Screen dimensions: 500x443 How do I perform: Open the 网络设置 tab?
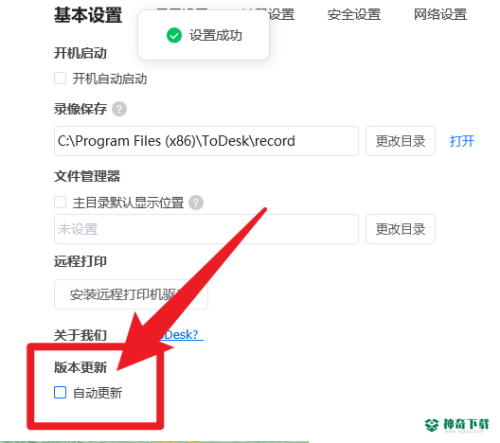click(440, 14)
